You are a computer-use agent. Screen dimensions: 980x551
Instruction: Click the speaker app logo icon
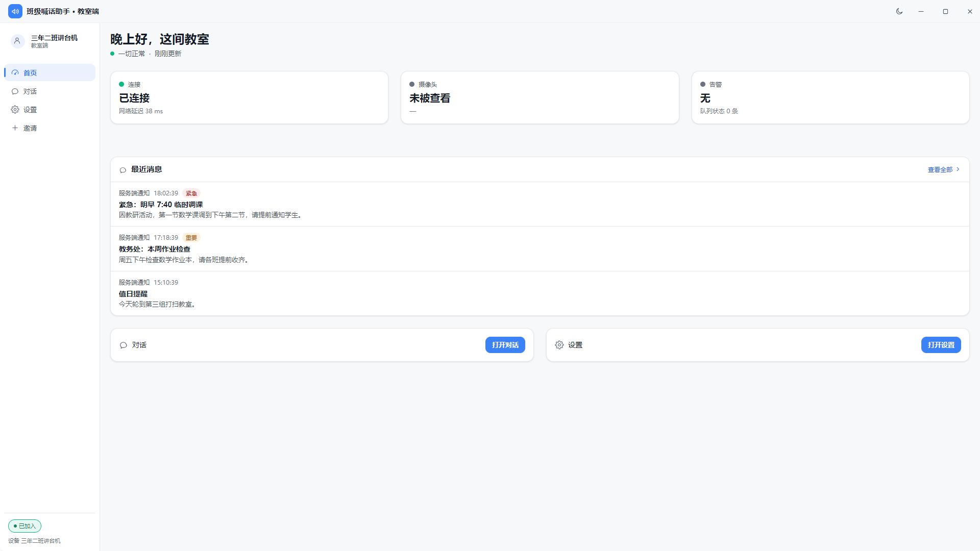pyautogui.click(x=15, y=11)
